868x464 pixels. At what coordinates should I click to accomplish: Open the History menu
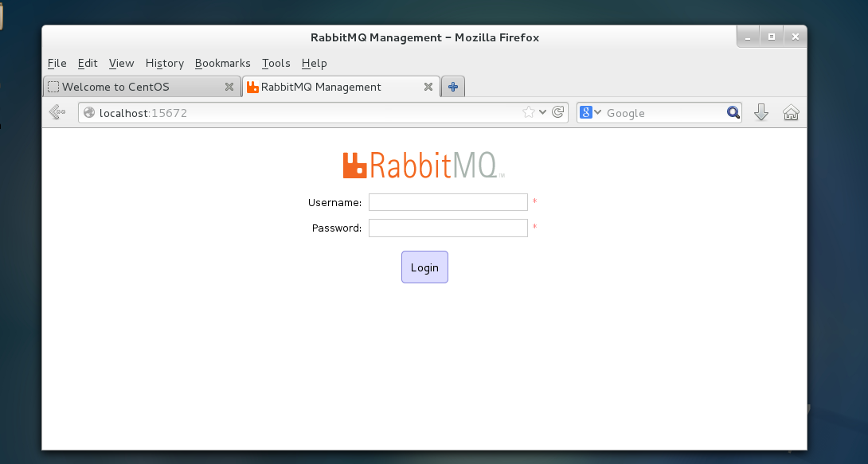164,63
